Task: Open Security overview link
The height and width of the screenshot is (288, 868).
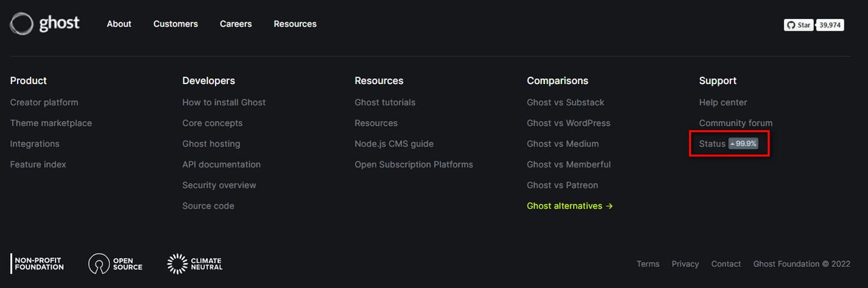Action: [219, 185]
